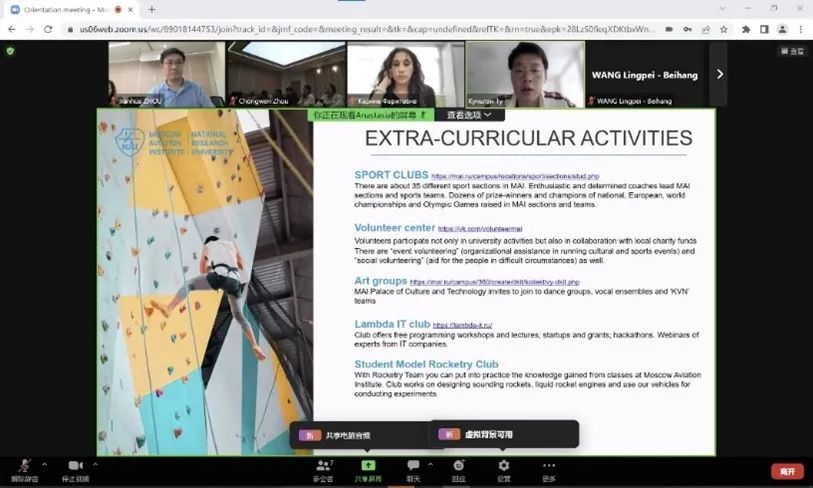
Task: Unmute the microphone in Zoom toolbar
Action: (23, 466)
